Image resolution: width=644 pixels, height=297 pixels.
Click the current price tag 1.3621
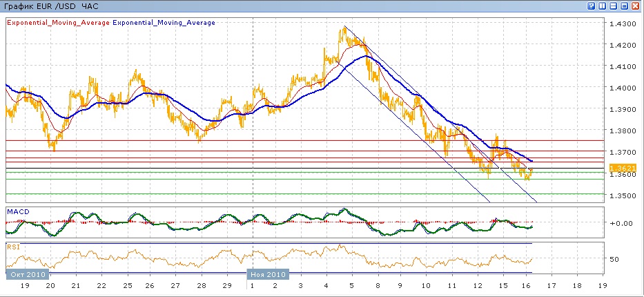(x=623, y=168)
